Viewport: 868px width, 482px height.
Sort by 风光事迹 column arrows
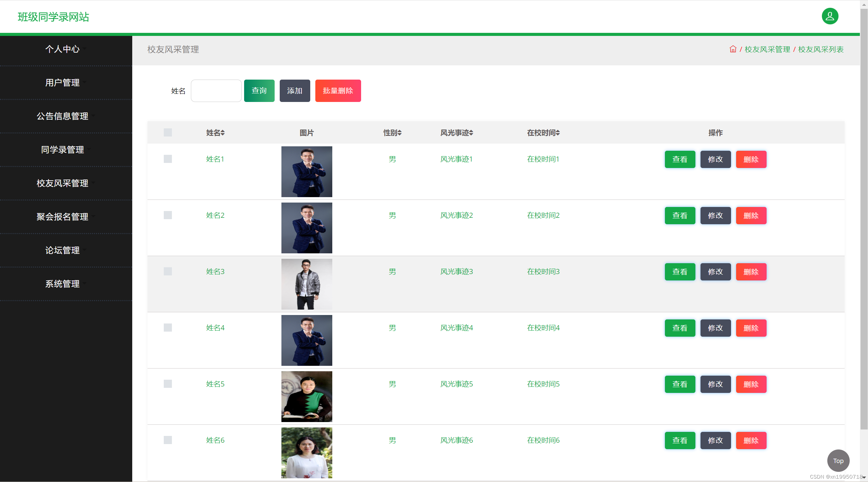[x=471, y=133]
